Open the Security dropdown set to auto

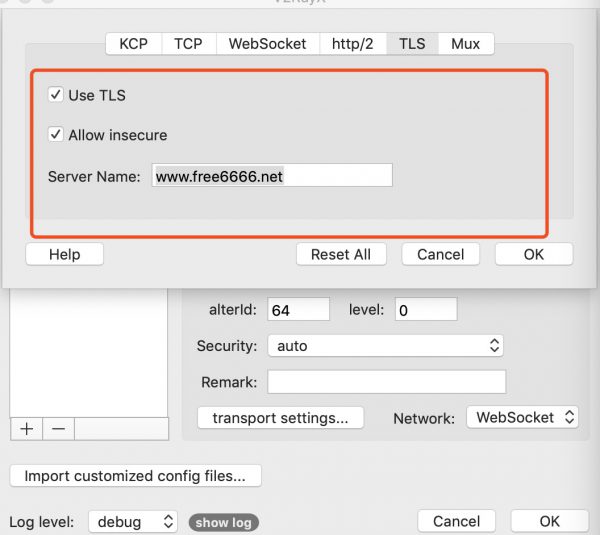pos(385,345)
